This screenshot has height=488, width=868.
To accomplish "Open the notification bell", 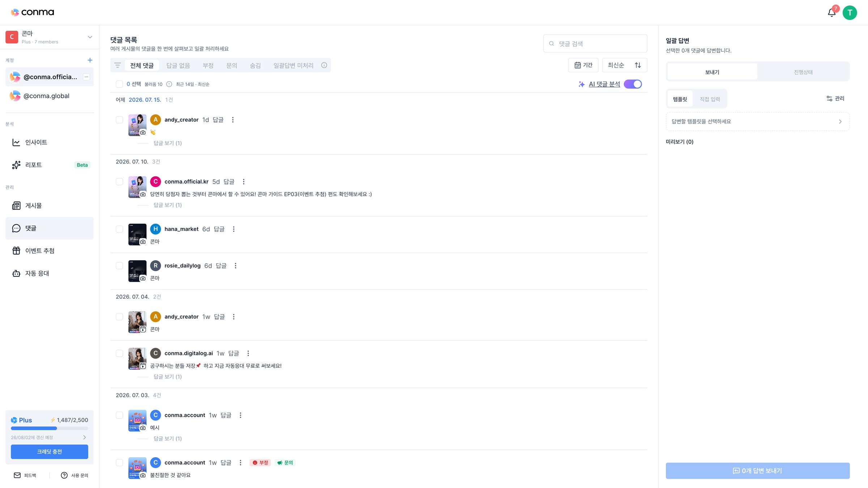I will click(831, 13).
